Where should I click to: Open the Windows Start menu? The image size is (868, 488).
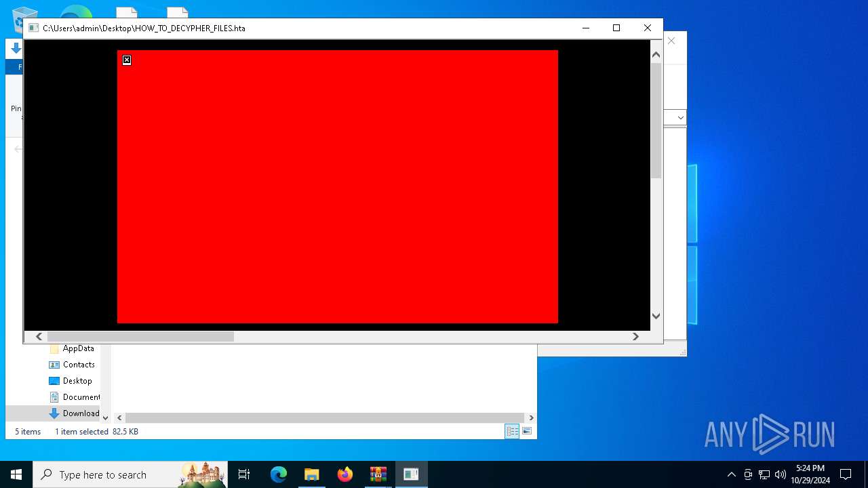[16, 474]
